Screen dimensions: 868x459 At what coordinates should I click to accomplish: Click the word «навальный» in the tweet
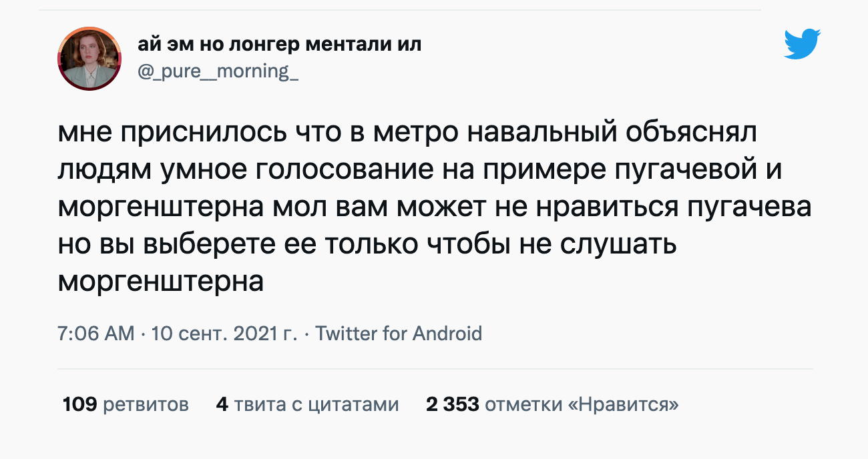pos(538,133)
